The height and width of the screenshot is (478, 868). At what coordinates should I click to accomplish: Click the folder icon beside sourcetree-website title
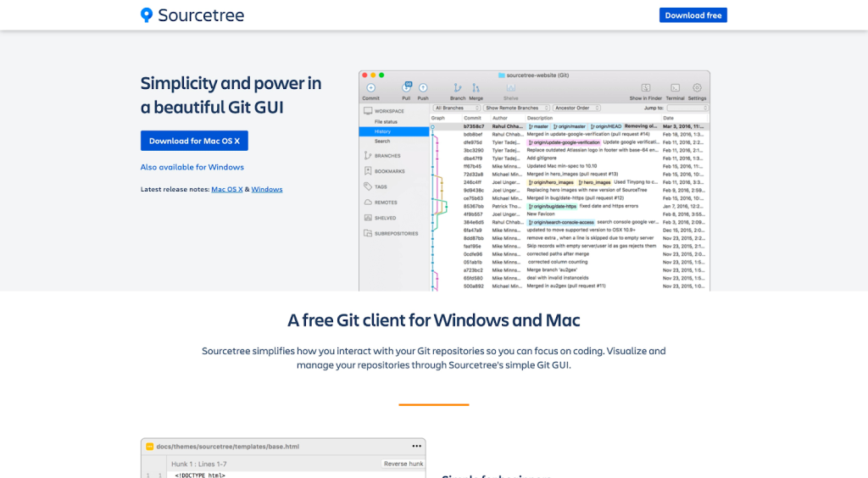pos(502,75)
